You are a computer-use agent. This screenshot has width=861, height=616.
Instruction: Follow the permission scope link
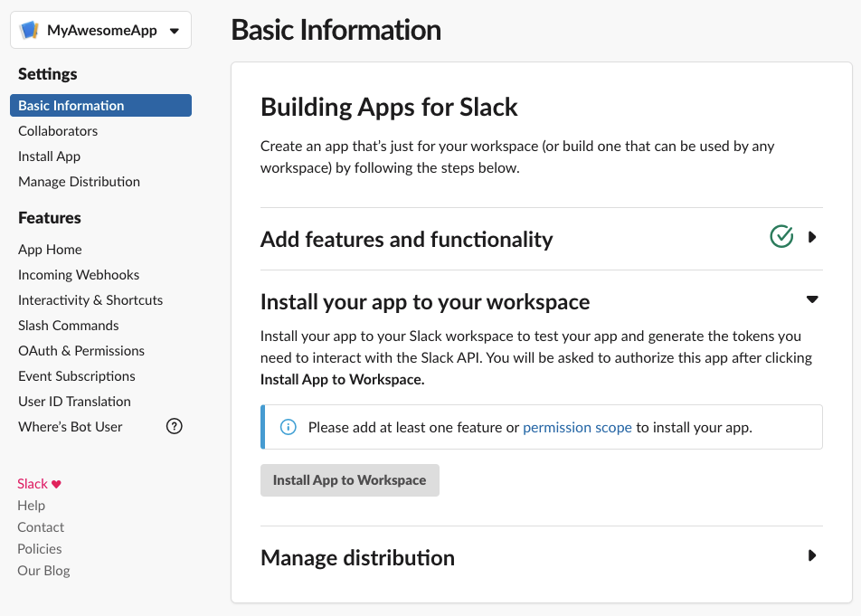click(577, 427)
